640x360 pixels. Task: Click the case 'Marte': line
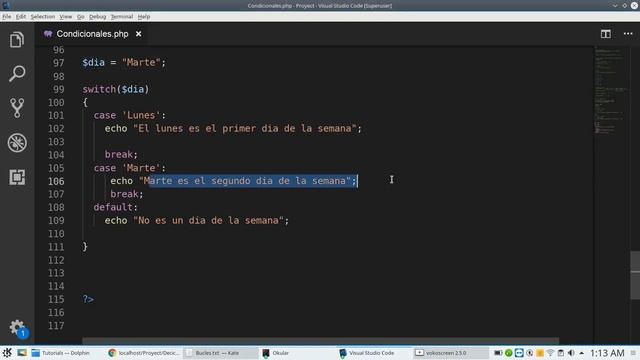point(130,168)
